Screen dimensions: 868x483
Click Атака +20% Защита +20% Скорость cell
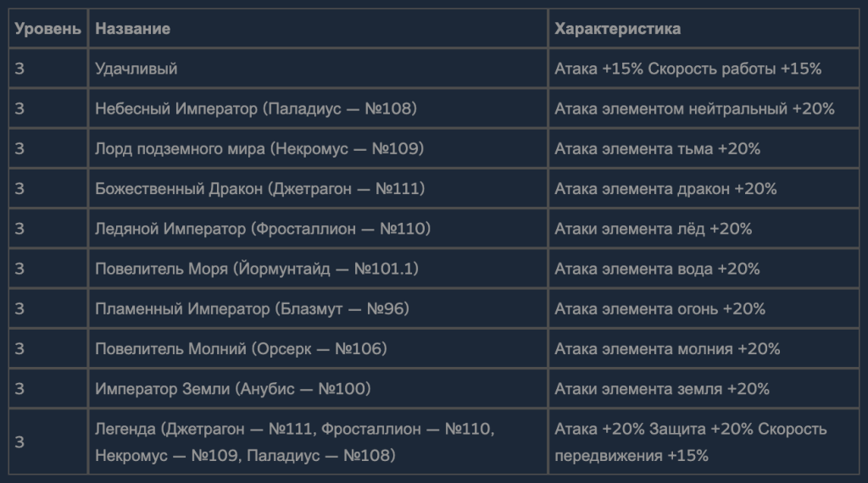(704, 441)
